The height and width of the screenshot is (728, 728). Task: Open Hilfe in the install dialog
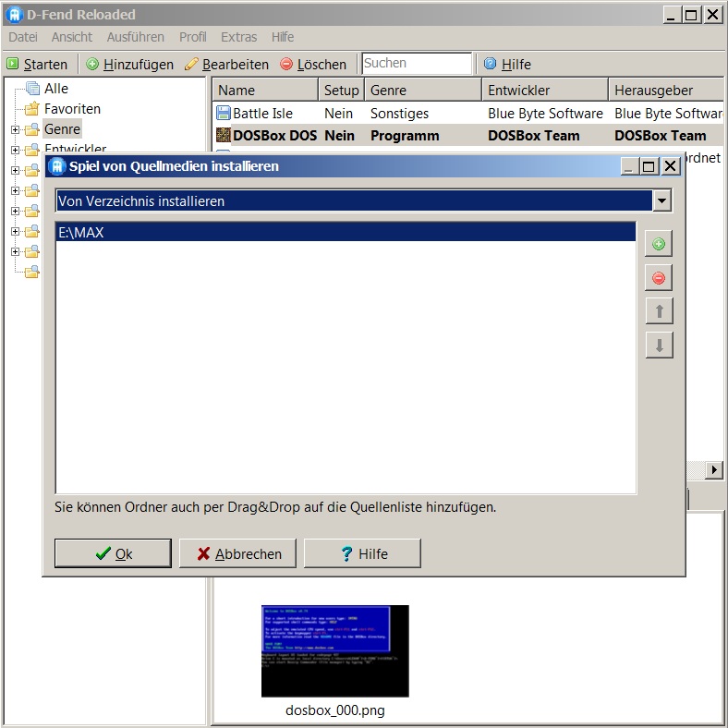(x=362, y=553)
